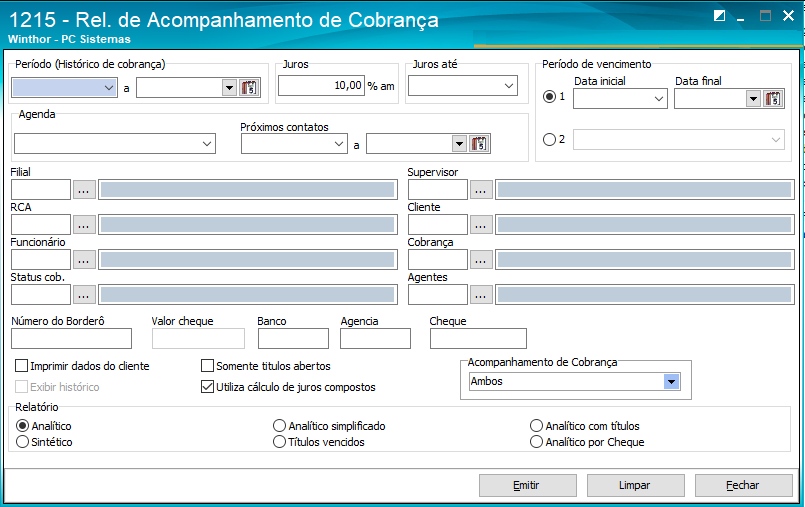Open the Juros até dropdown
This screenshot has width=805, height=507.
point(509,86)
